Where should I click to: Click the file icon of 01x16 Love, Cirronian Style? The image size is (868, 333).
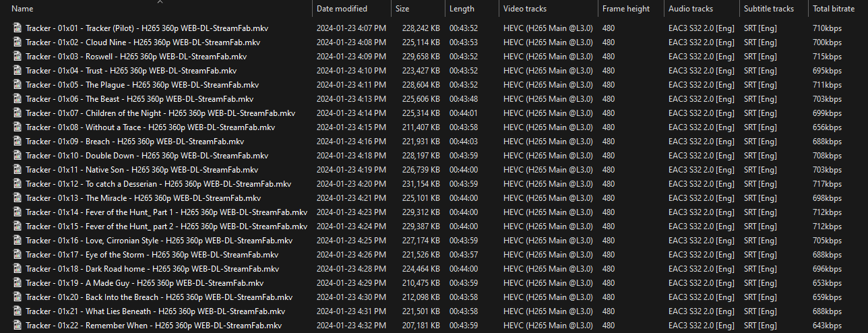[18, 241]
